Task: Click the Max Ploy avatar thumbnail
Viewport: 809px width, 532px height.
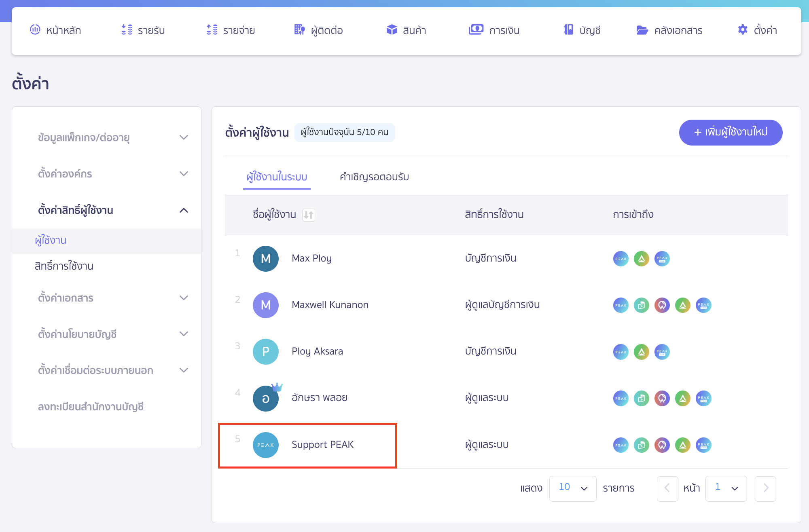Action: tap(265, 258)
